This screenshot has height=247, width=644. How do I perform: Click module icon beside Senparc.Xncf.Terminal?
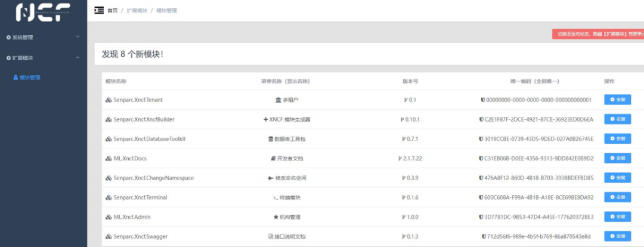[109, 197]
